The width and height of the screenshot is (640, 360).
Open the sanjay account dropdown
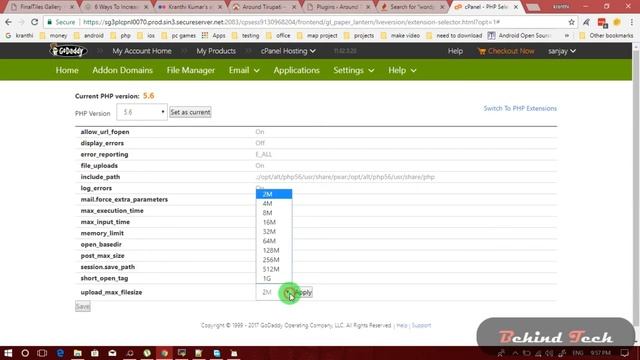[562, 51]
